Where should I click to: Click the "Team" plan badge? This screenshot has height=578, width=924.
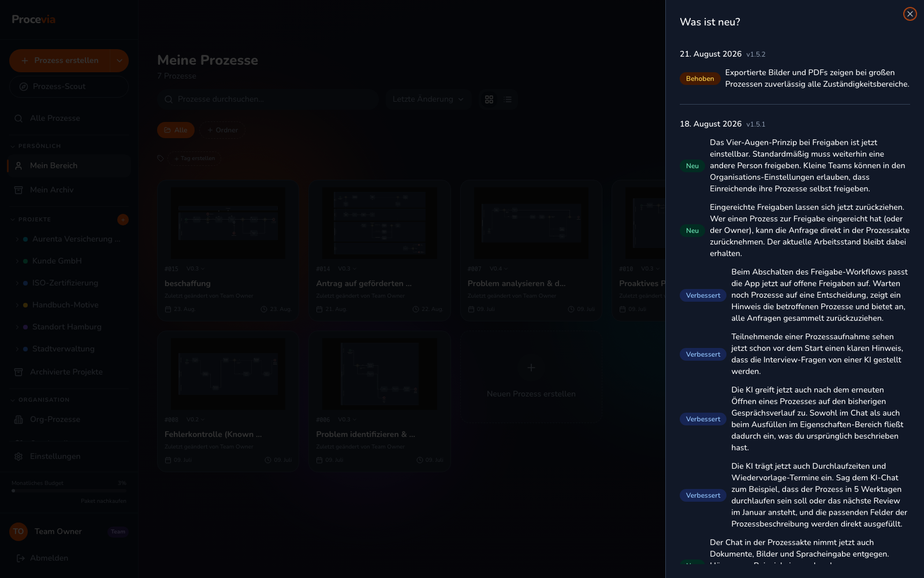[x=118, y=532]
